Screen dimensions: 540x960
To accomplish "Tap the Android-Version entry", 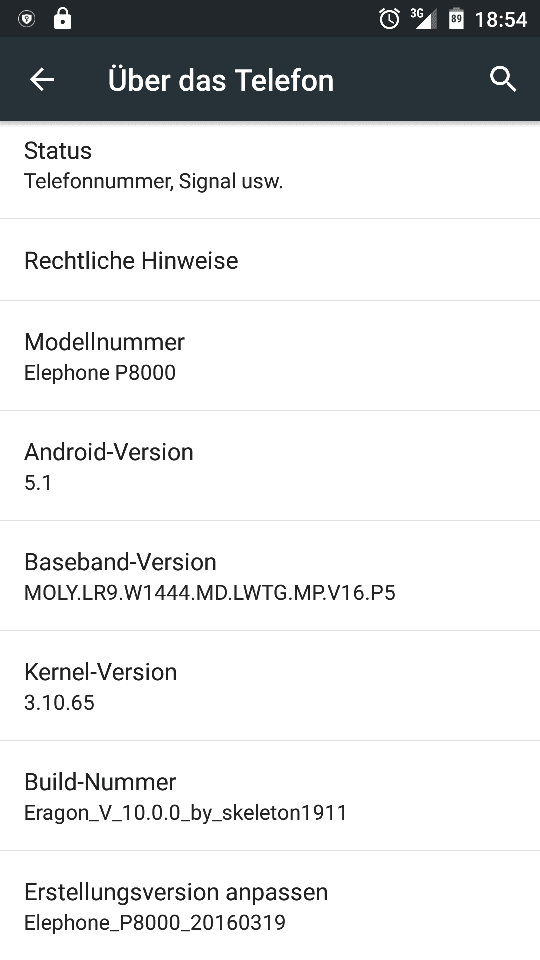I will coord(270,466).
